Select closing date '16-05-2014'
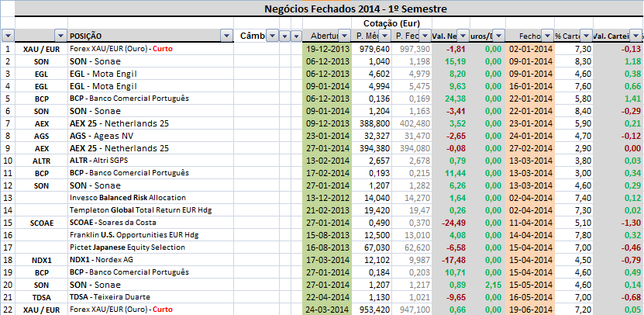 [x=531, y=297]
